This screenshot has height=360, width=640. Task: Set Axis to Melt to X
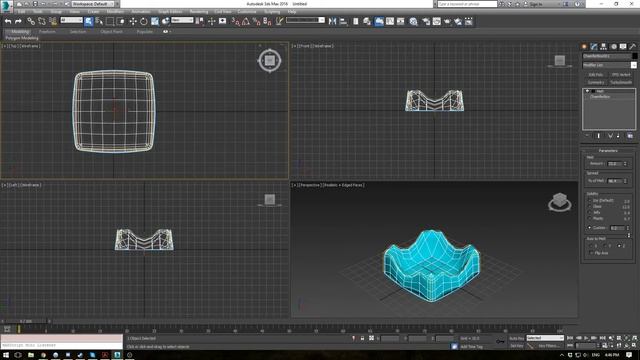coord(591,246)
